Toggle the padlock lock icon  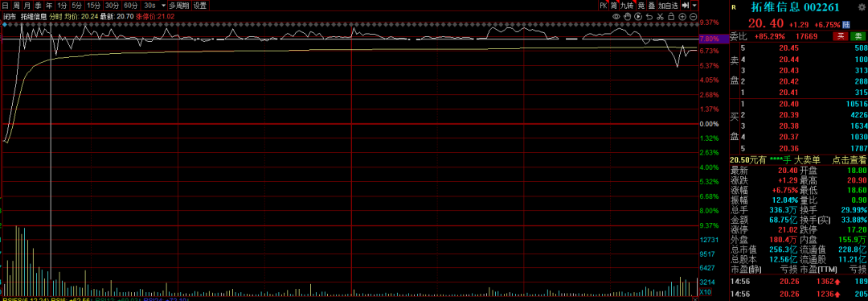[671, 17]
